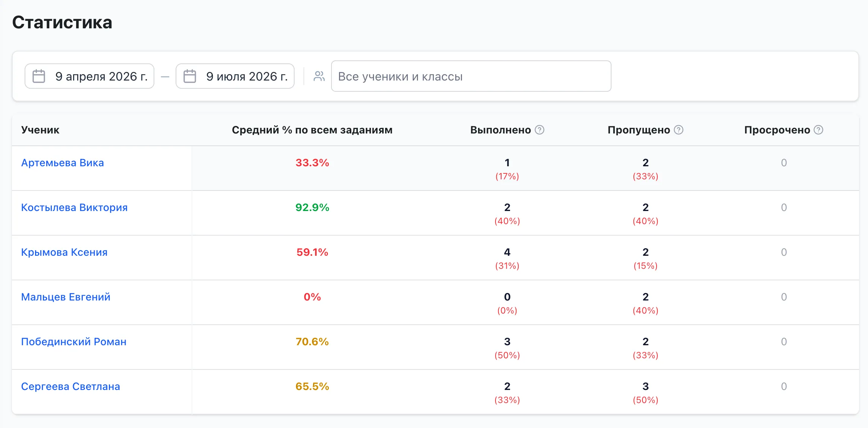Select the 65.5% average value
The width and height of the screenshot is (868, 428).
[312, 387]
